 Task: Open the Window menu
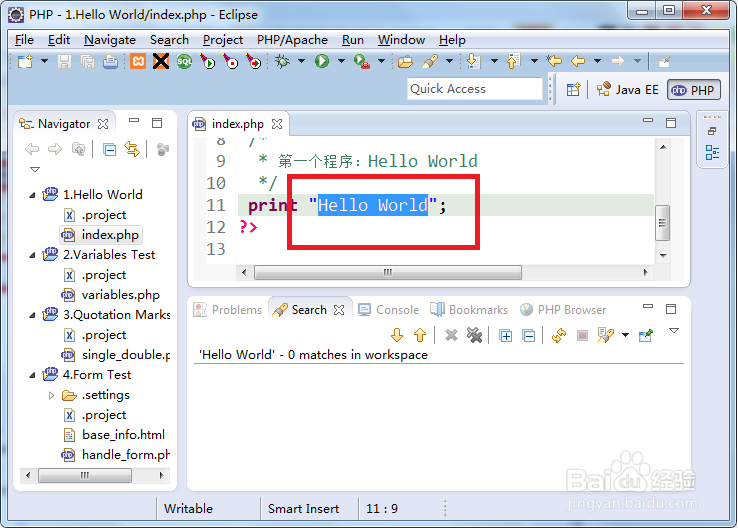(x=401, y=40)
